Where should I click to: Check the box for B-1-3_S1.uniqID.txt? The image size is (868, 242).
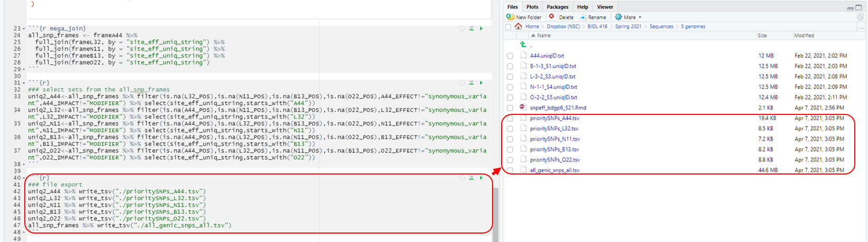[510, 66]
